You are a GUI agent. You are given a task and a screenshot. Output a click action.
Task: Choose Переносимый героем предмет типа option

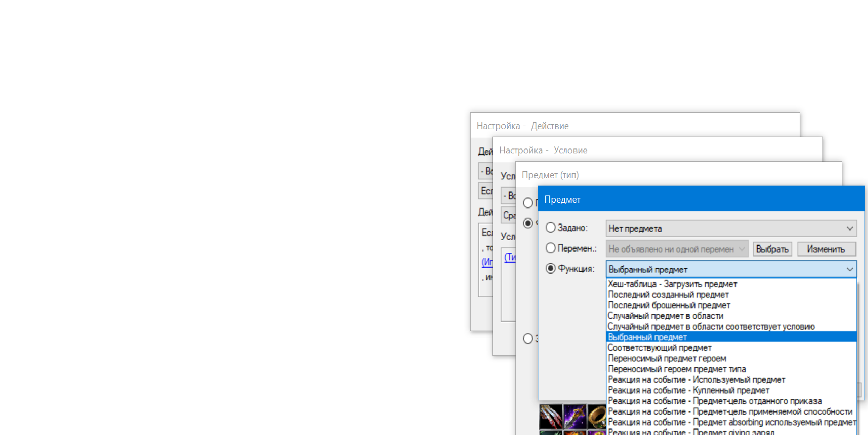click(731, 369)
